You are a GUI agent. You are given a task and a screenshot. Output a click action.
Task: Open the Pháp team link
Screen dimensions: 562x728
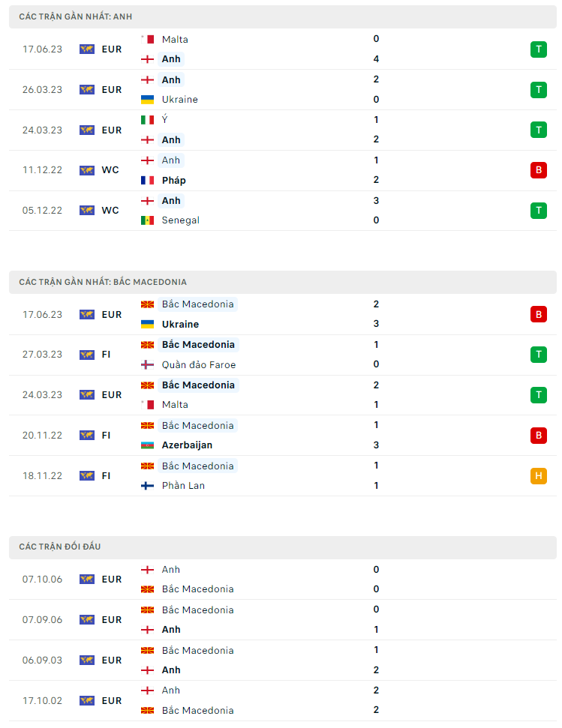(173, 180)
